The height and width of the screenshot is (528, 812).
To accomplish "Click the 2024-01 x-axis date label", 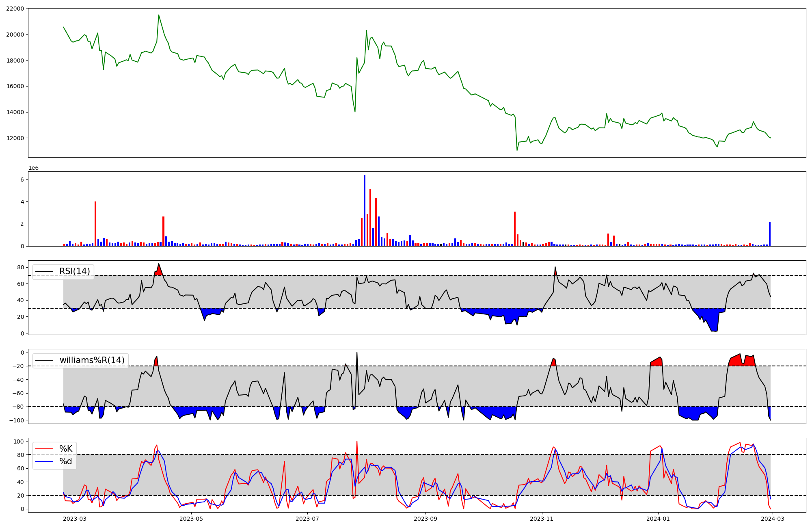I will (x=658, y=518).
